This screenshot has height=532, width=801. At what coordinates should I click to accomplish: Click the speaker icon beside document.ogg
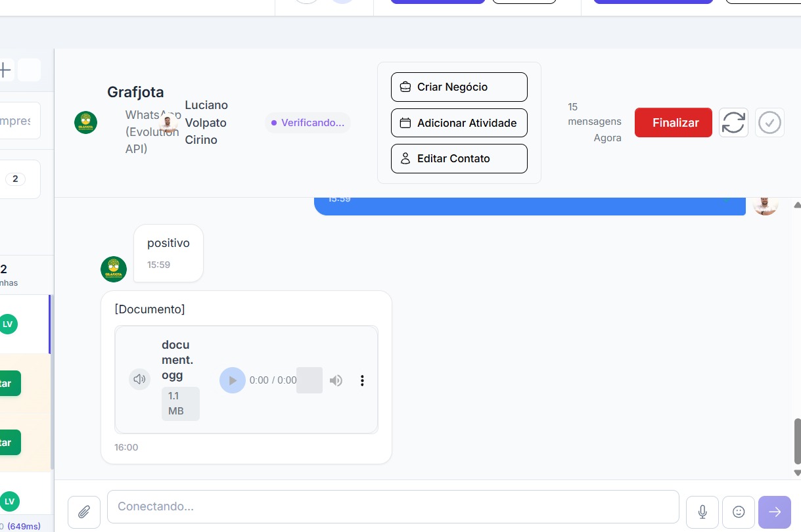(139, 379)
